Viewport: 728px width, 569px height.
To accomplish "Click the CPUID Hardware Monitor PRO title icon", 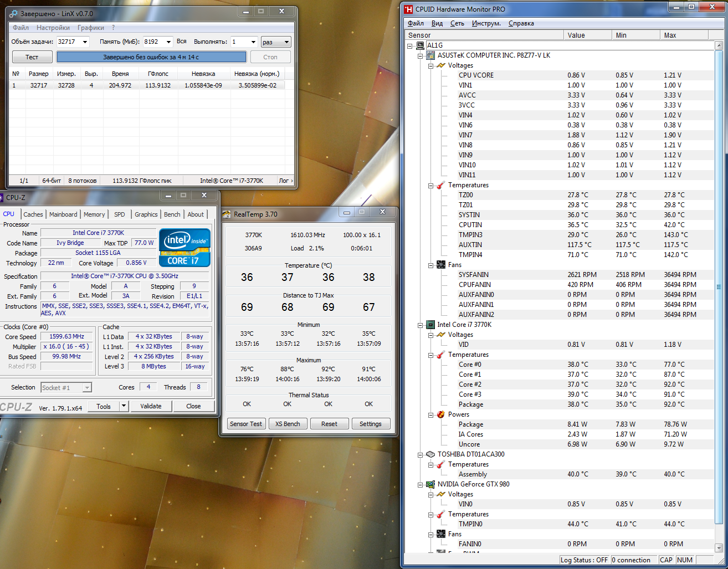I will pyautogui.click(x=409, y=9).
